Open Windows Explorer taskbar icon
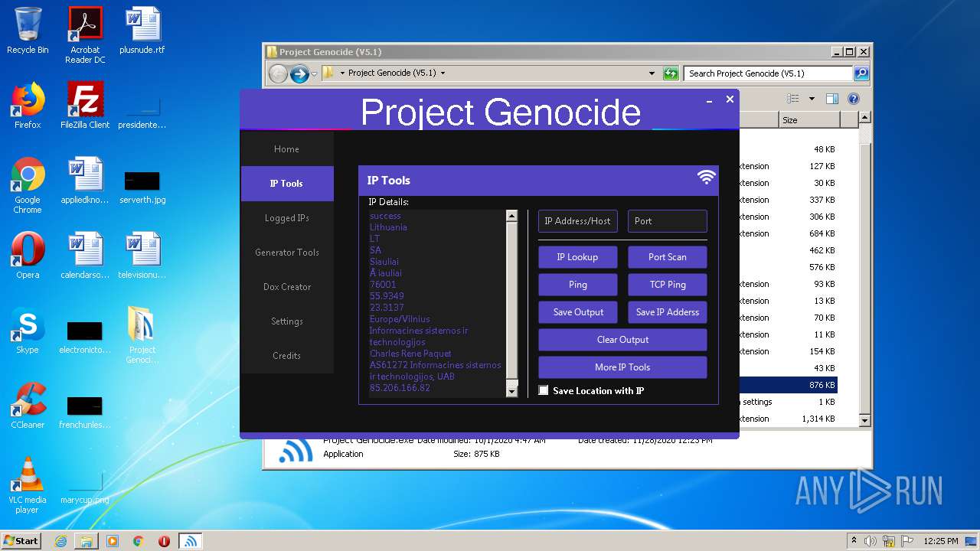The width and height of the screenshot is (980, 551). pyautogui.click(x=87, y=541)
